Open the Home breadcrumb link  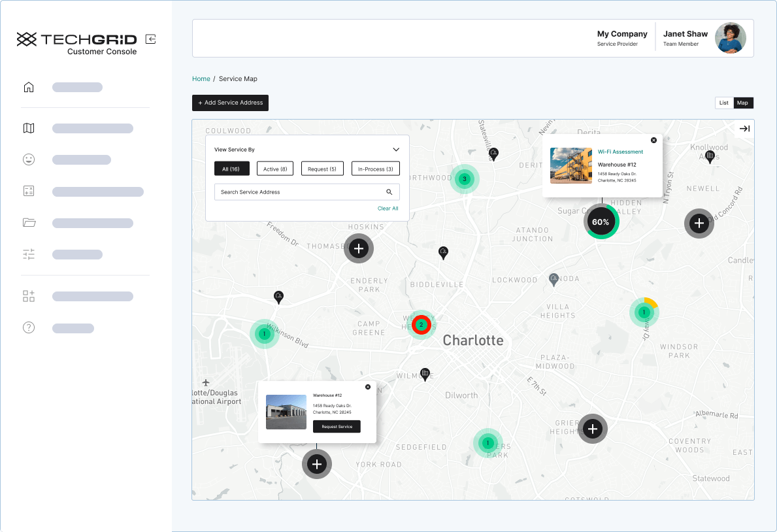click(x=201, y=78)
